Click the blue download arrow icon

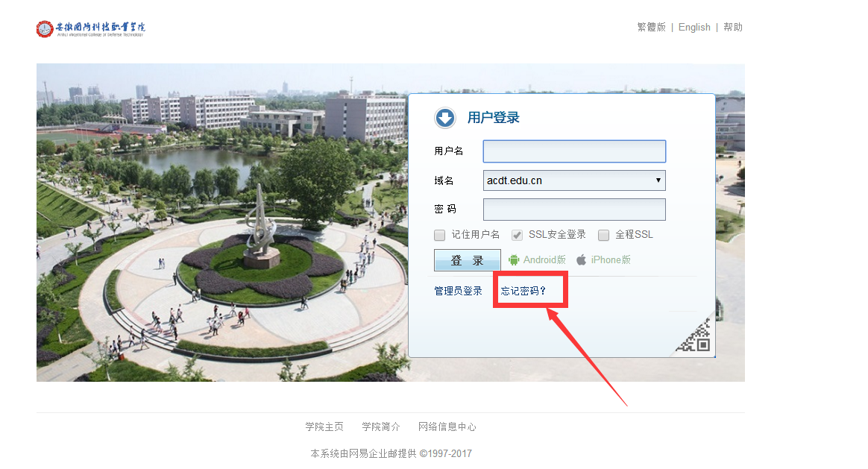tap(445, 118)
